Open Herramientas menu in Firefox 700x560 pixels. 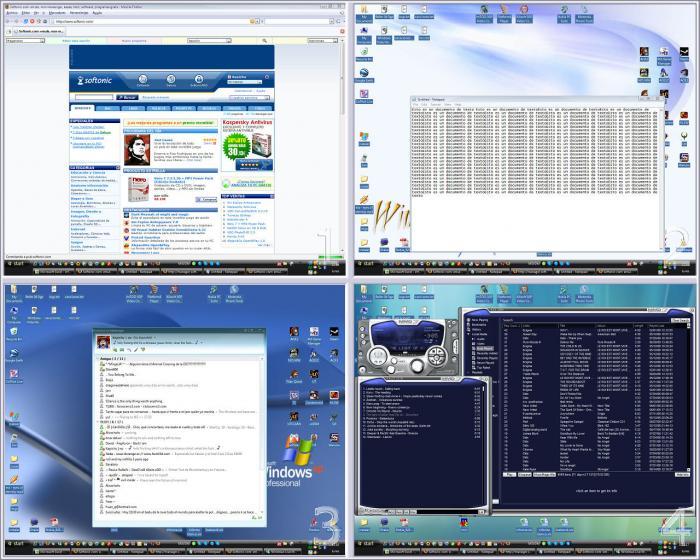pyautogui.click(x=79, y=13)
